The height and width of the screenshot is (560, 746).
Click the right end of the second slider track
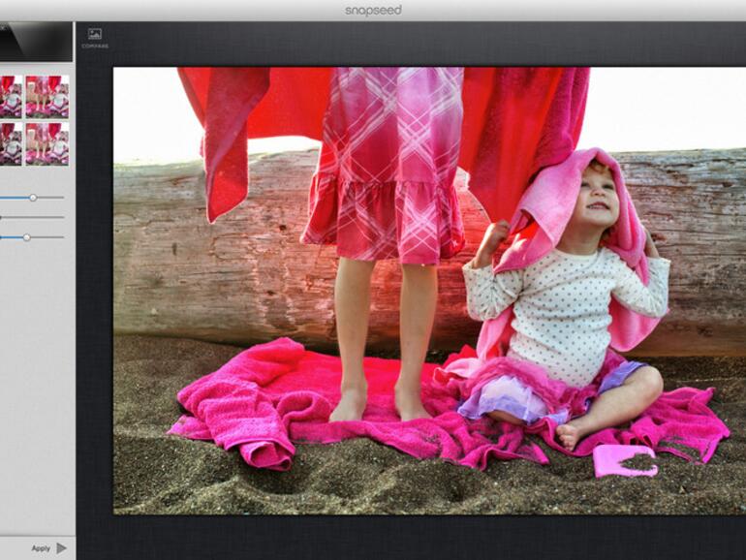60,217
